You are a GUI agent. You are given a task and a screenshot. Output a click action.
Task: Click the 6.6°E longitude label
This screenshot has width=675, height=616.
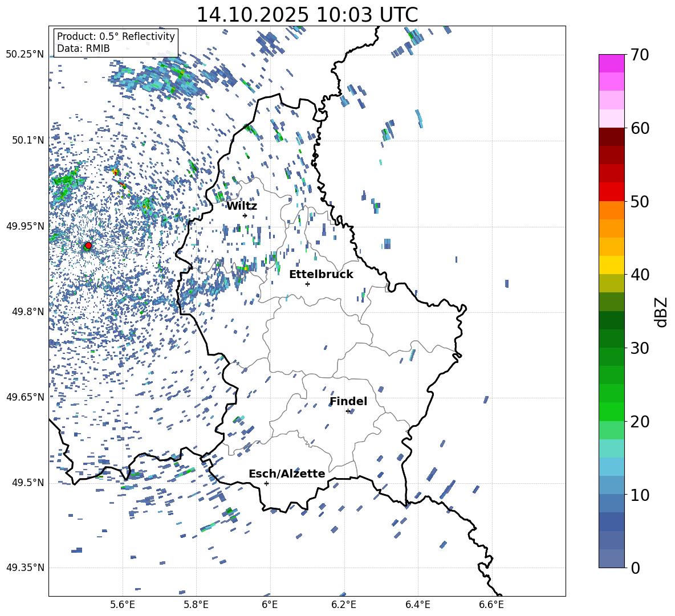(x=491, y=605)
